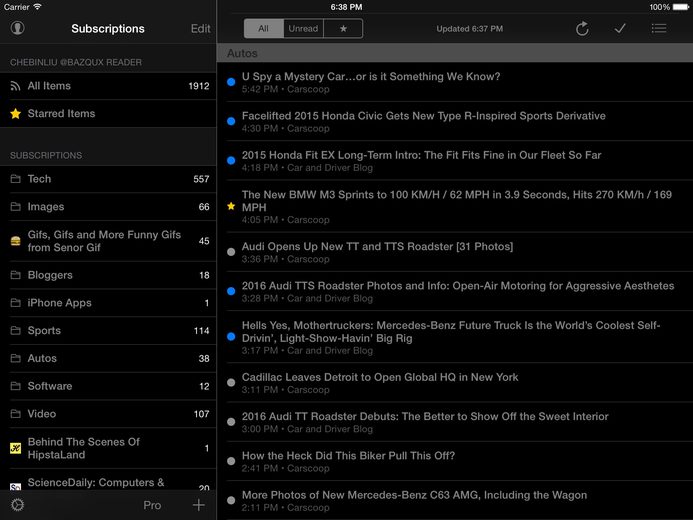Click the RSS icon beside All Items
This screenshot has width=693, height=520.
coord(15,86)
